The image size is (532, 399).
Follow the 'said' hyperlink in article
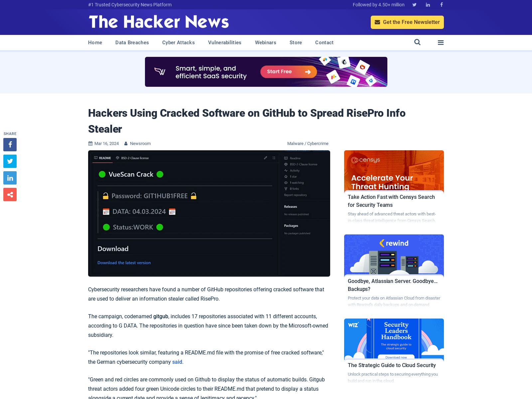(x=177, y=362)
